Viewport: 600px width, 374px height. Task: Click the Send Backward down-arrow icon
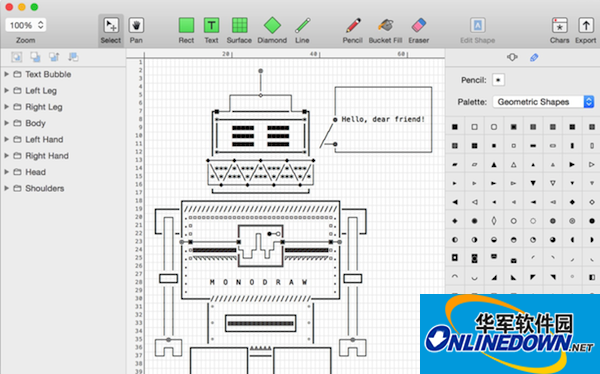click(73, 57)
